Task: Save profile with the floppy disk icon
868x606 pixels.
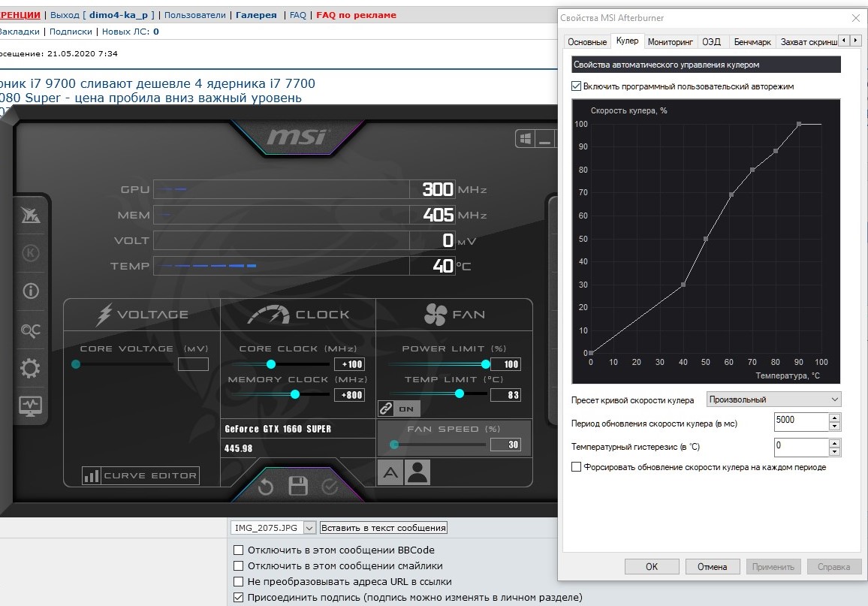Action: tap(298, 486)
